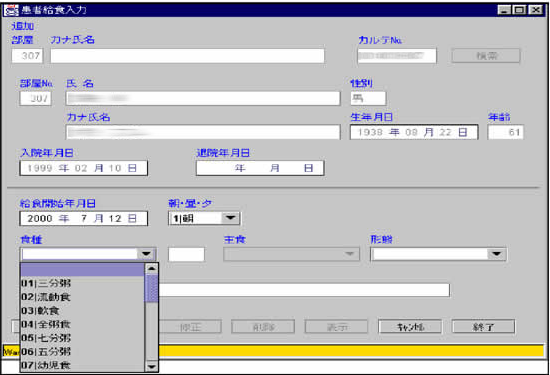Screen dimensions: 550x375
Task: Click the 生年月日 date field
Action: (x=414, y=132)
